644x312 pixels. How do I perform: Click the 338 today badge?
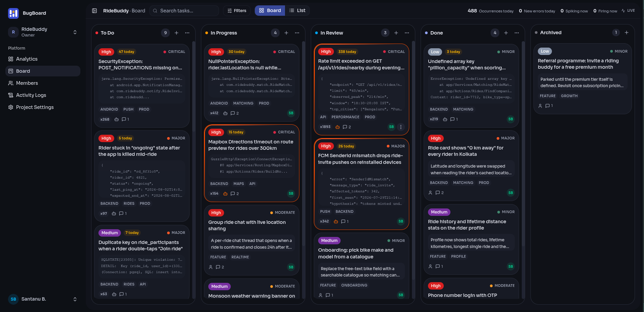[347, 52]
